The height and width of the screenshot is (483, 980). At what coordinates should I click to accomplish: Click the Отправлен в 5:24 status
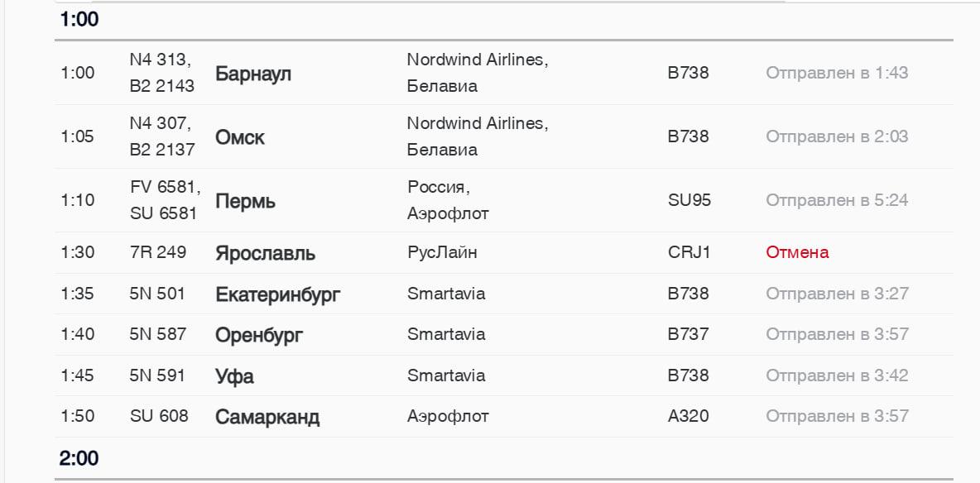[837, 200]
